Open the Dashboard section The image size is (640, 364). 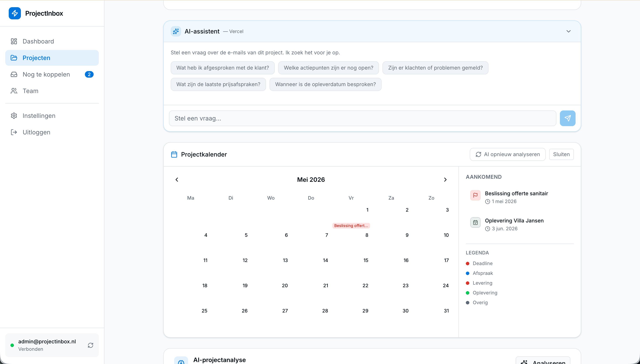tap(38, 41)
